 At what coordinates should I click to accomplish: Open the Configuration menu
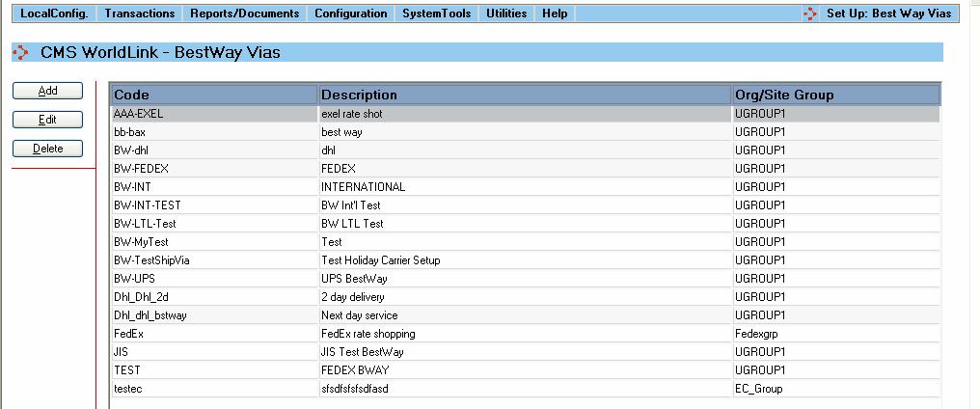pyautogui.click(x=350, y=14)
